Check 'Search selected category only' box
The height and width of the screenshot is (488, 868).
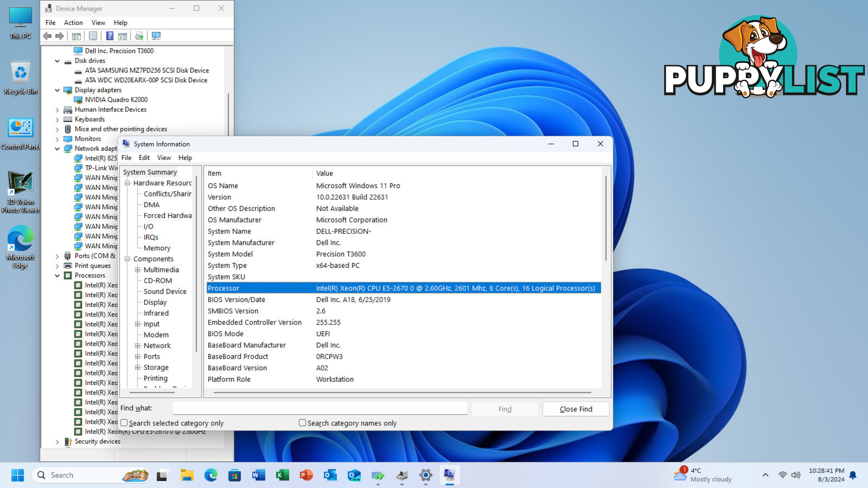124,423
